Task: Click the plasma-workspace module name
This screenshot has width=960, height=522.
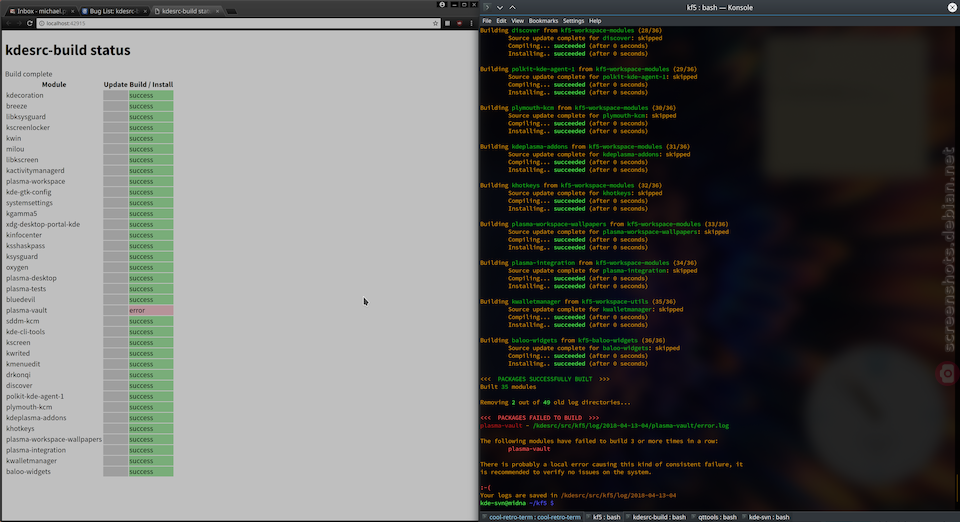Action: click(x=36, y=181)
